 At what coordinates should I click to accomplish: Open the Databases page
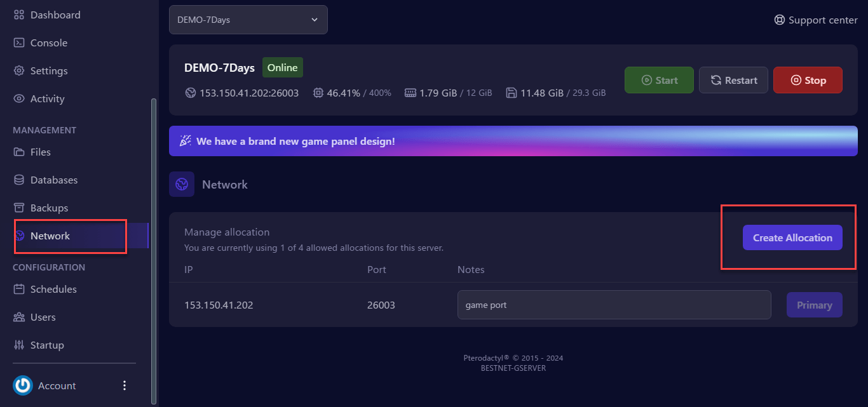54,180
